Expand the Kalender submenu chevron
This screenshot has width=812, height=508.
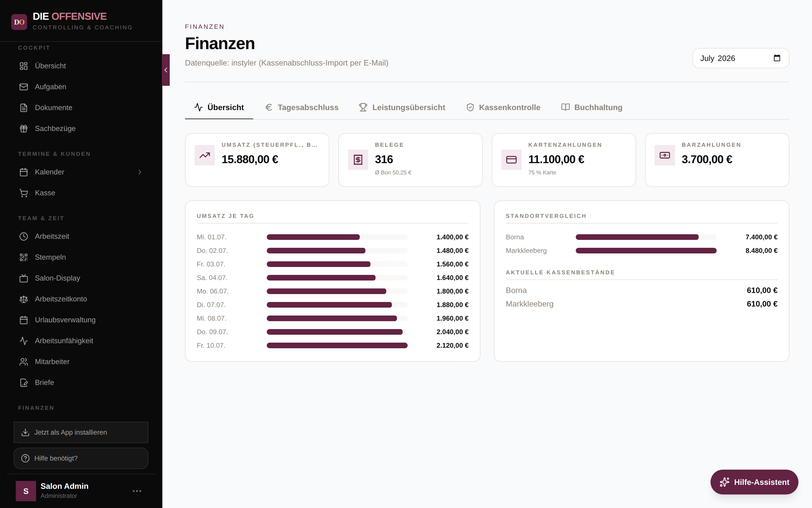(140, 172)
